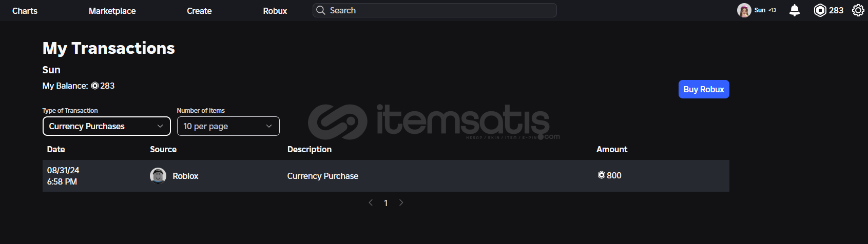Select the Robux navigation item
Screen dimensions: 868x244
[275, 11]
